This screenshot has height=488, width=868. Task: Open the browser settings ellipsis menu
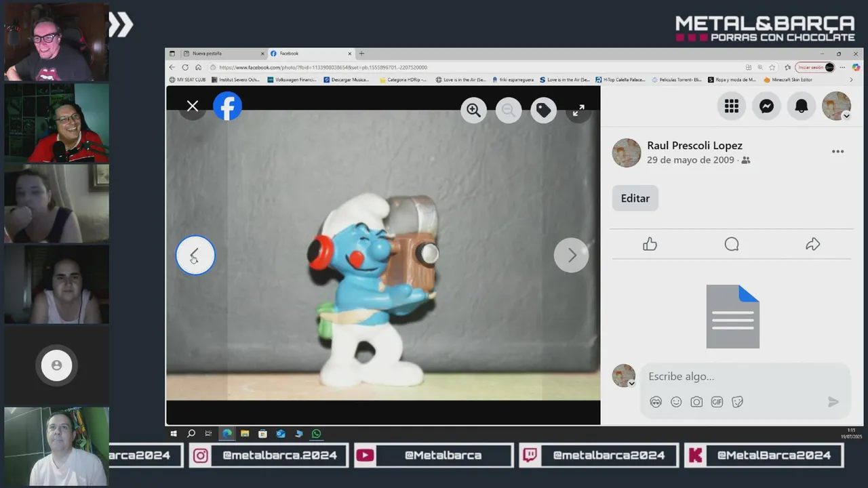[842, 67]
